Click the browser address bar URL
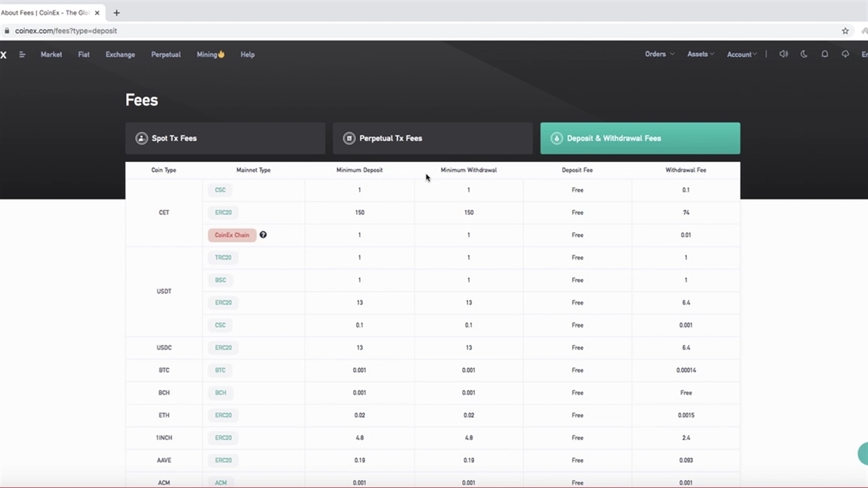The image size is (868, 488). coord(66,30)
